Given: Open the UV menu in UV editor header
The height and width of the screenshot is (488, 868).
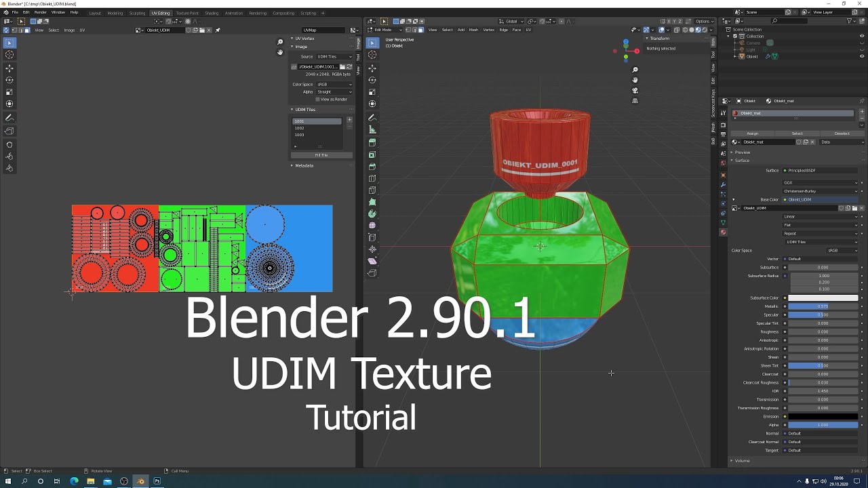Looking at the screenshot, I should point(82,30).
